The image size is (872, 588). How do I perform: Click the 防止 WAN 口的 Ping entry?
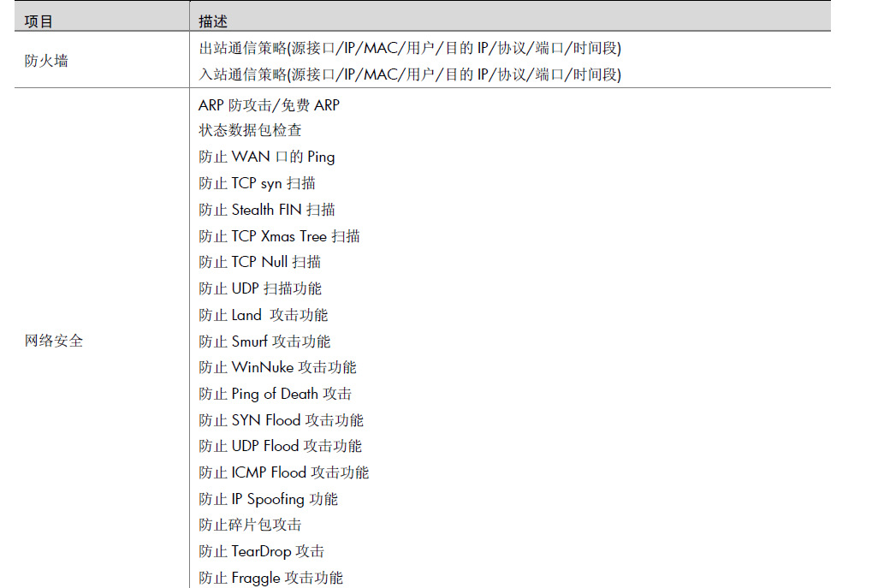tap(267, 157)
